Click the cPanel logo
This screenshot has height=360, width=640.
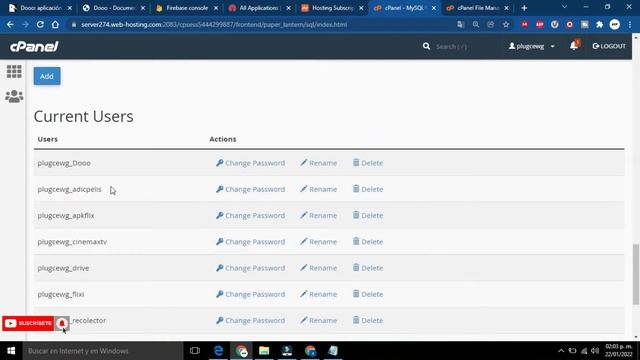click(x=34, y=47)
